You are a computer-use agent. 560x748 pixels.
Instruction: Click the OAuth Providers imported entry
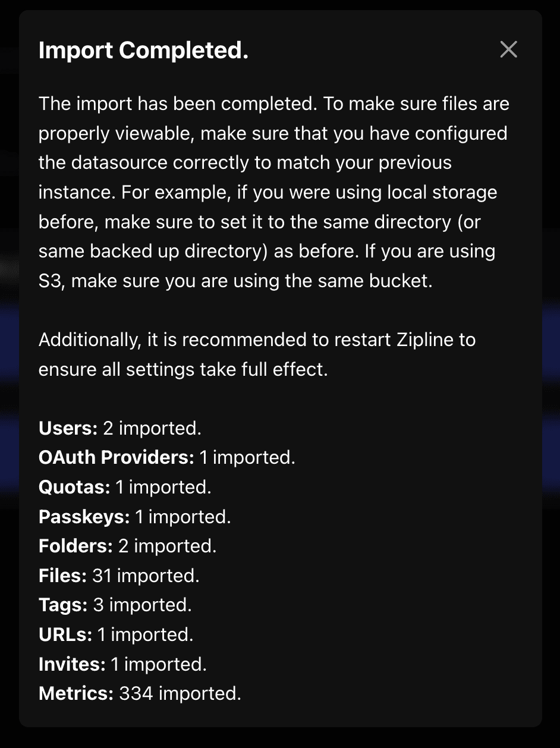166,457
